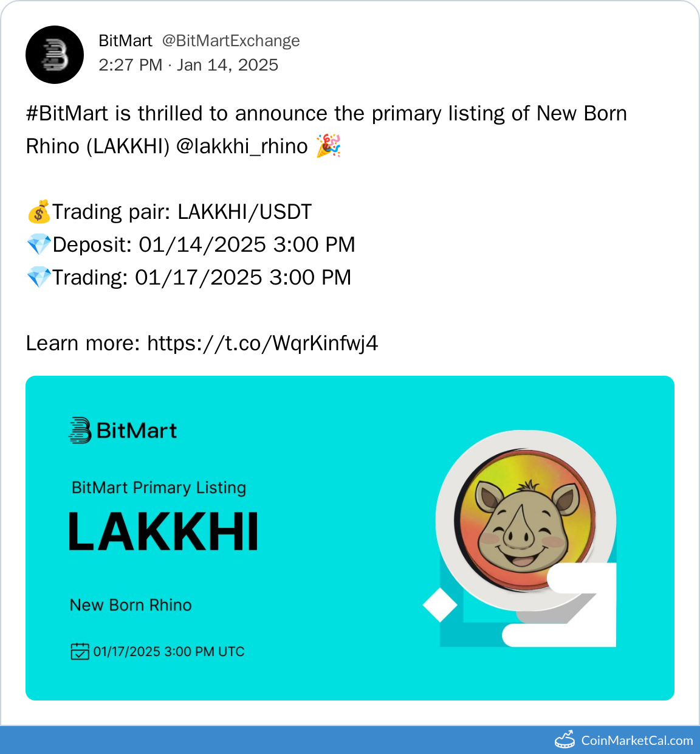Click the 01/17/2025 3:00 PM UTC date

169,652
